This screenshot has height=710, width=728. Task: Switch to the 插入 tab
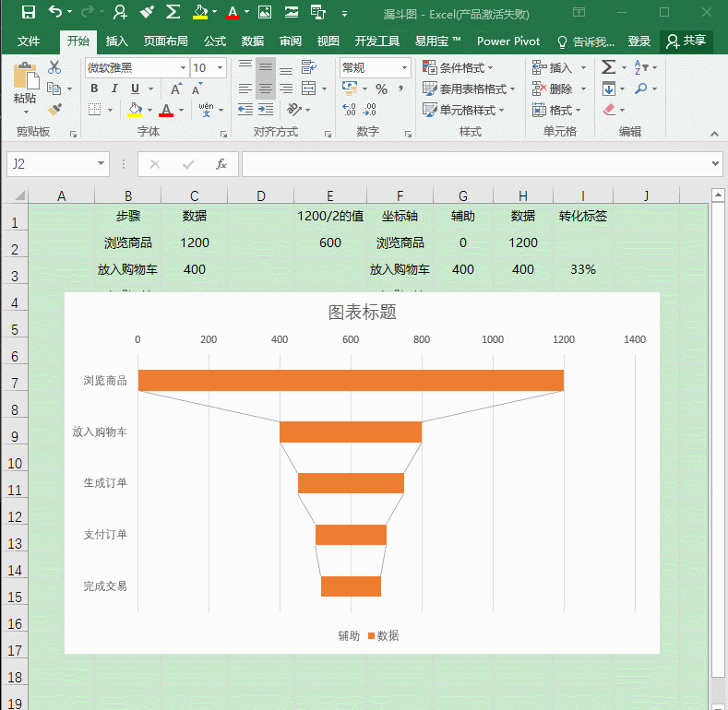pos(116,41)
